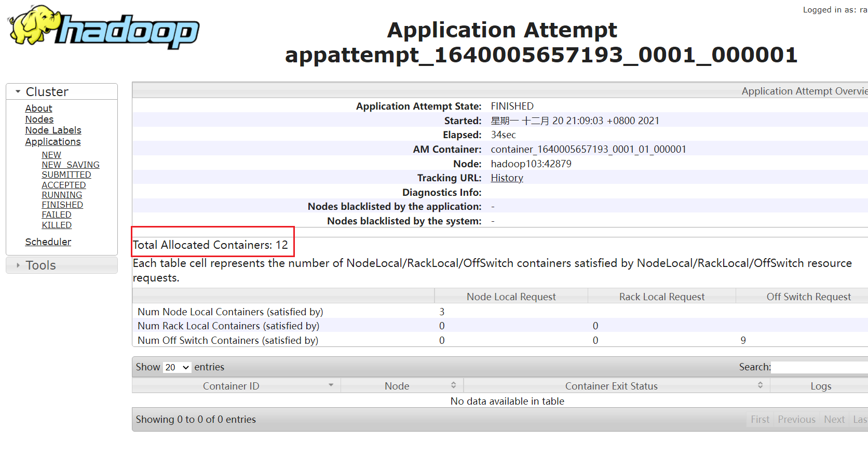This screenshot has height=455, width=868.
Task: Click 'Showing 0 to 0 of 0 entries'
Action: [x=196, y=419]
